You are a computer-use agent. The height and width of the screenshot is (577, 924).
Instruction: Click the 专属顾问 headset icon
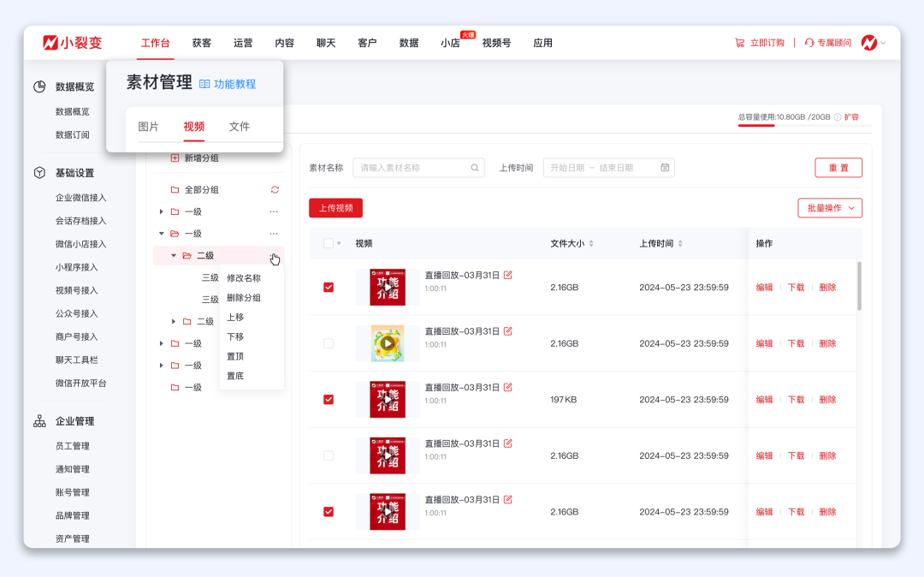(809, 43)
